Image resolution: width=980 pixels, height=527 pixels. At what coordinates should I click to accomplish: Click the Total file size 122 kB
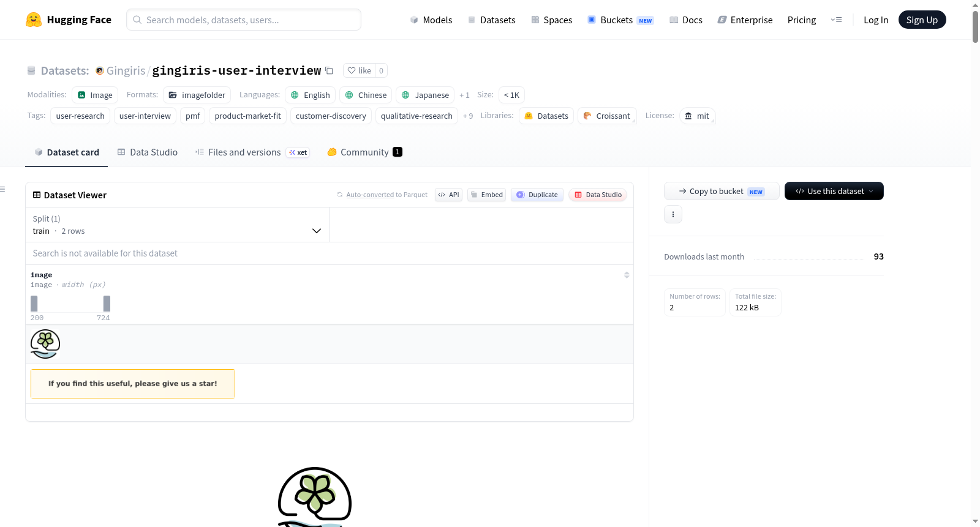point(755,302)
